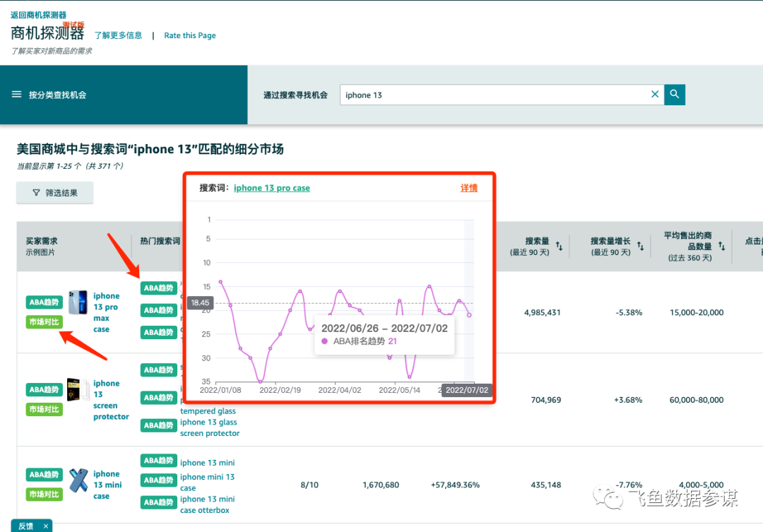This screenshot has width=763, height=532.
Task: Open details link in trend popup
Action: [x=468, y=188]
